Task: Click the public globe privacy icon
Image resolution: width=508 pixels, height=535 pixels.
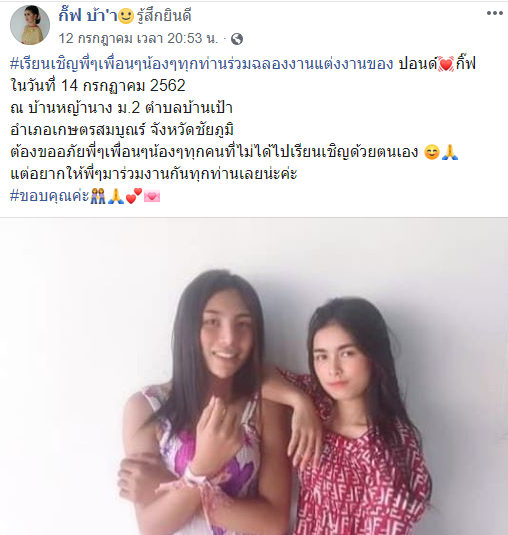Action: point(237,39)
